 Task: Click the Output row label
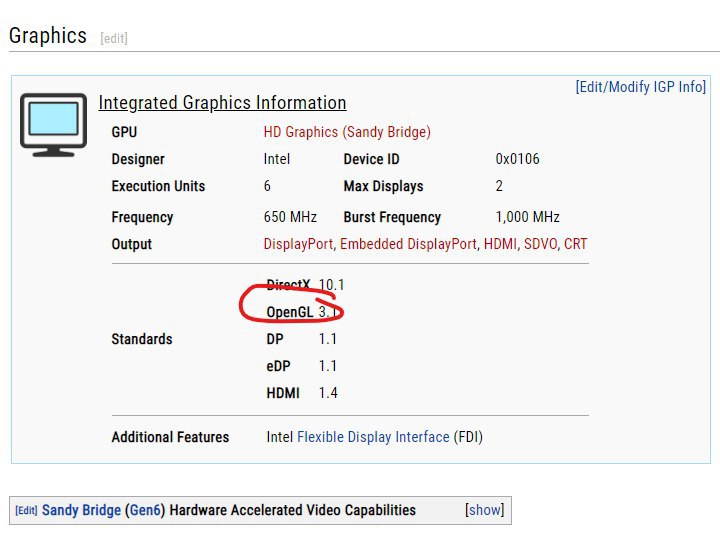point(132,244)
